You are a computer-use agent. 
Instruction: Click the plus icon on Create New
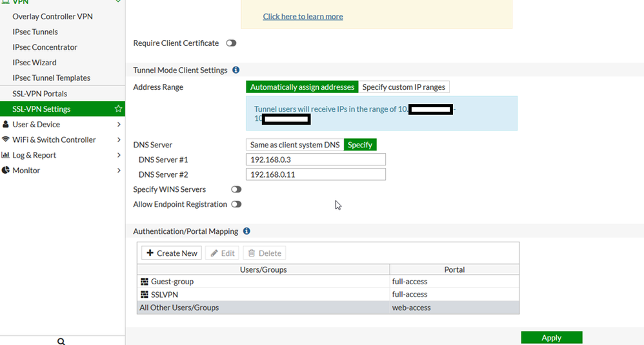(x=150, y=253)
